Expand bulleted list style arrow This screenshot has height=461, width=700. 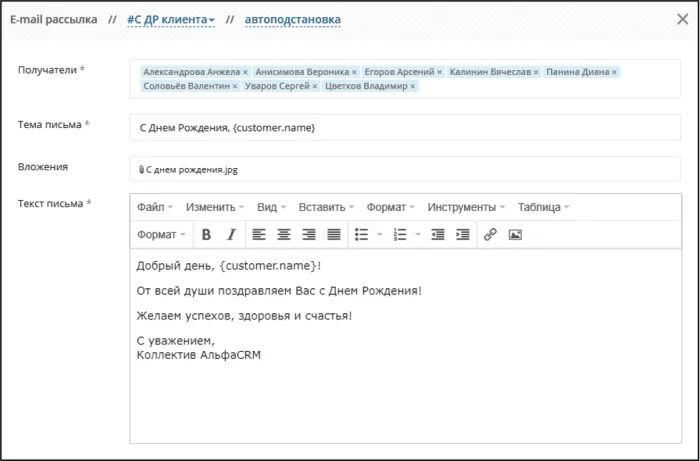[x=380, y=234]
